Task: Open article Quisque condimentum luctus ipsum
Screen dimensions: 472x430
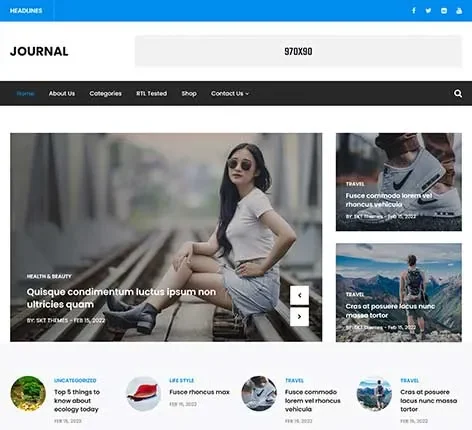Action: coord(121,298)
